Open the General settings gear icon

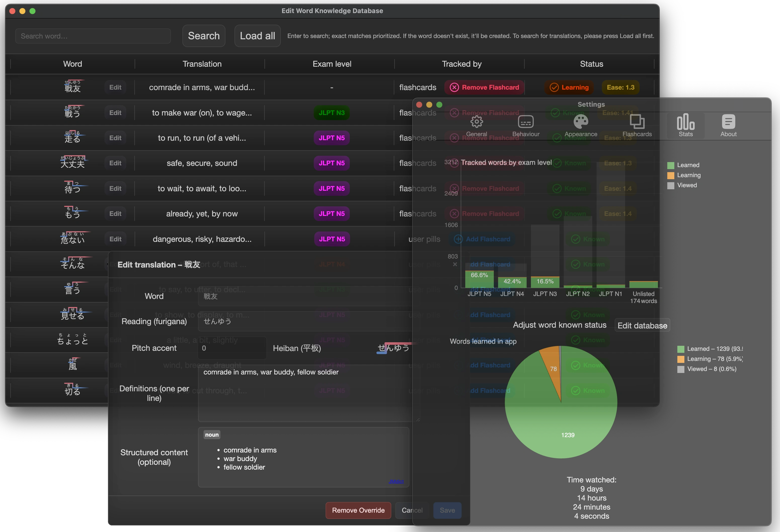point(476,122)
